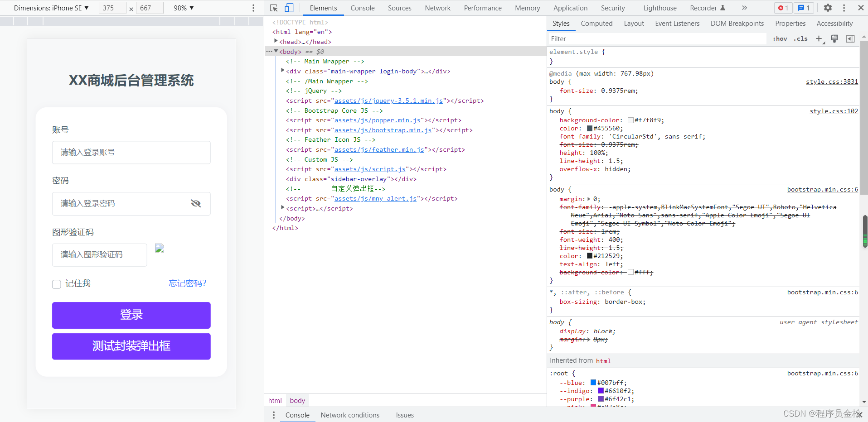The image size is (868, 422).
Task: Focus the 请输入图形验证码 captcha field
Action: [x=100, y=255]
